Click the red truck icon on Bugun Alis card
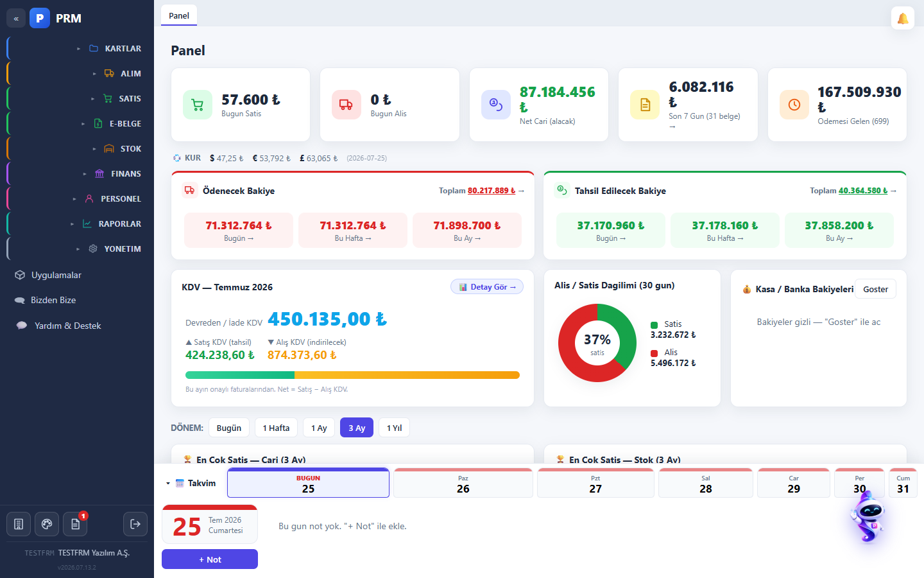The width and height of the screenshot is (924, 578). click(x=346, y=105)
